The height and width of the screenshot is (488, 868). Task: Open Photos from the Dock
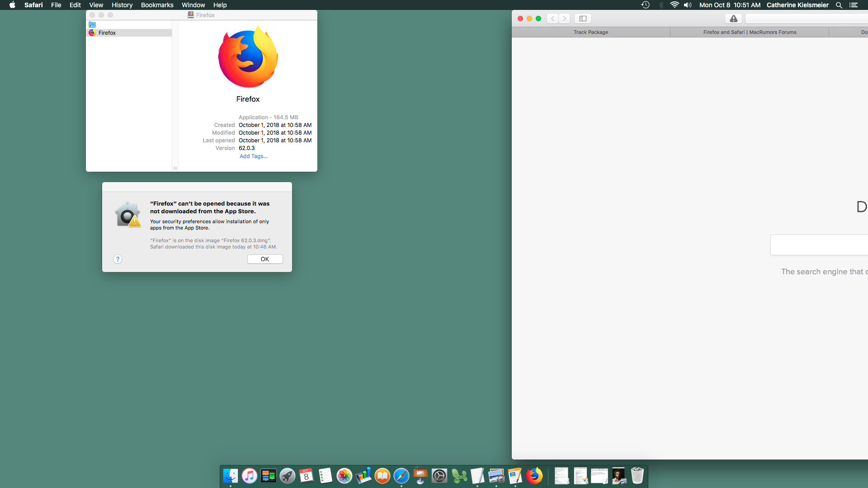point(344,476)
